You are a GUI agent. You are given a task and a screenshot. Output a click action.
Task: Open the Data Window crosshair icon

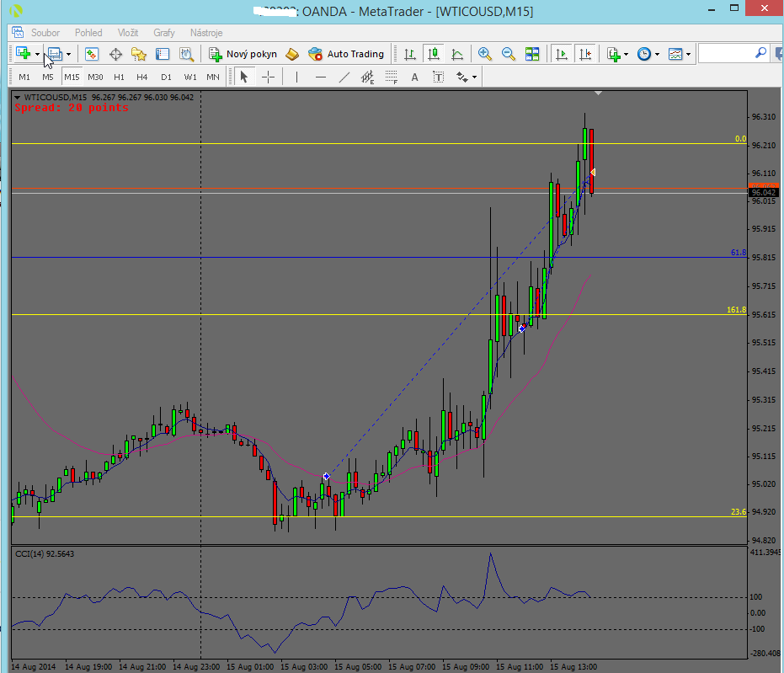(115, 54)
